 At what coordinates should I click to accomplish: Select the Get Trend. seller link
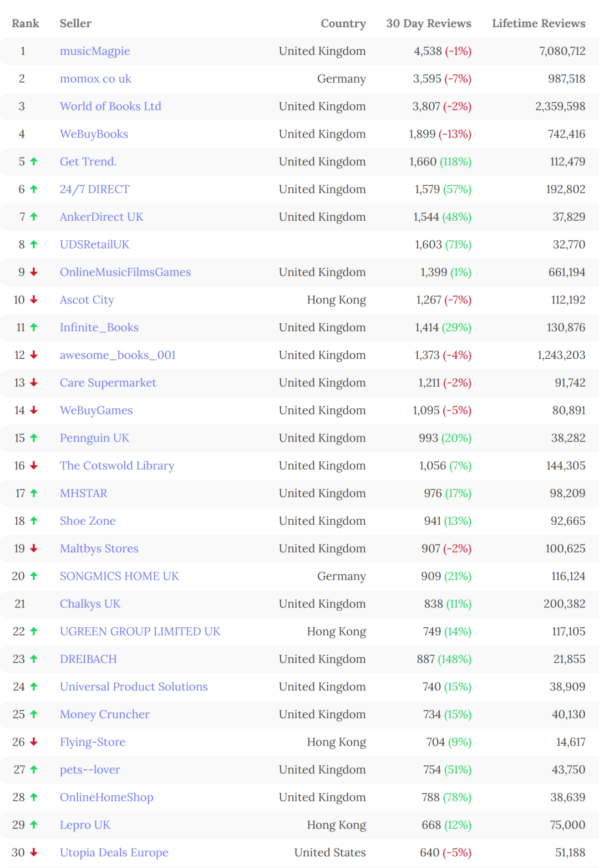point(88,162)
